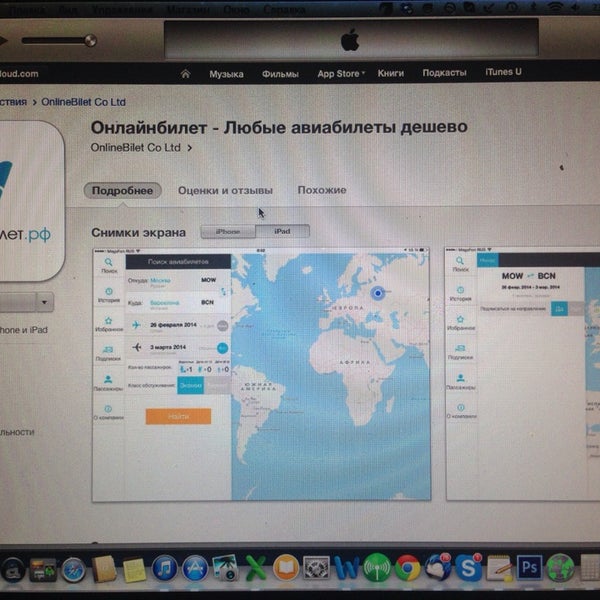Image resolution: width=600 pixels, height=600 pixels.
Task: Open the blue cloud mail app with badge
Action: 438,567
